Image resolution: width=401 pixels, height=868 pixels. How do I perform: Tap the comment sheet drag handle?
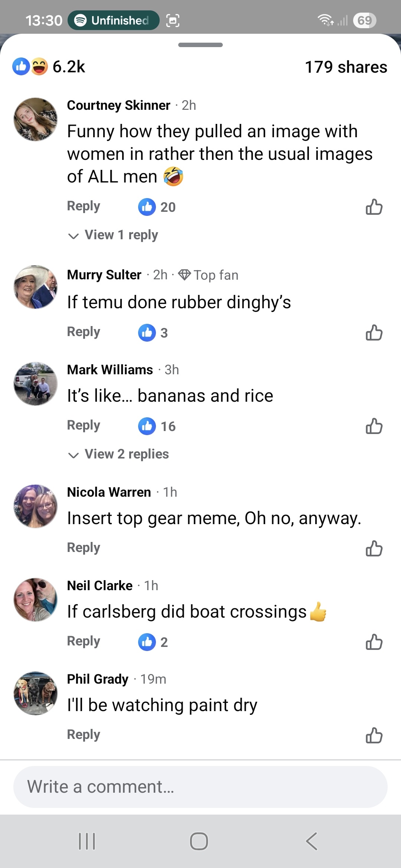200,45
